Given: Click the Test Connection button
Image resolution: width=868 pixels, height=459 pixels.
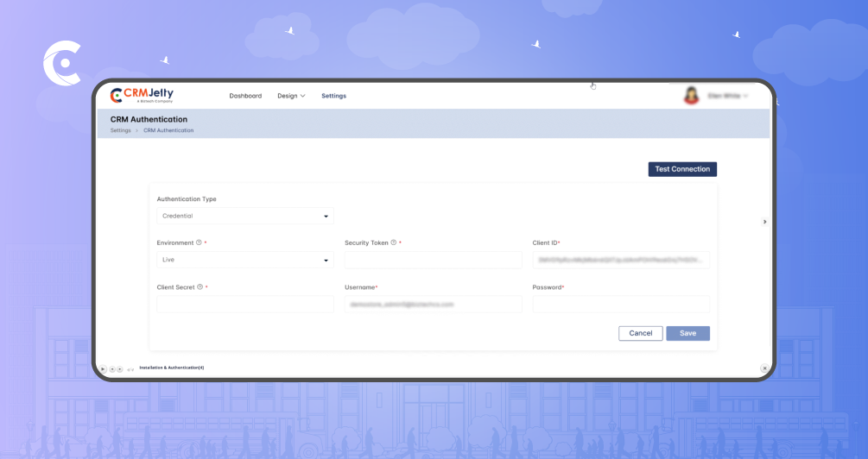Looking at the screenshot, I should point(682,169).
